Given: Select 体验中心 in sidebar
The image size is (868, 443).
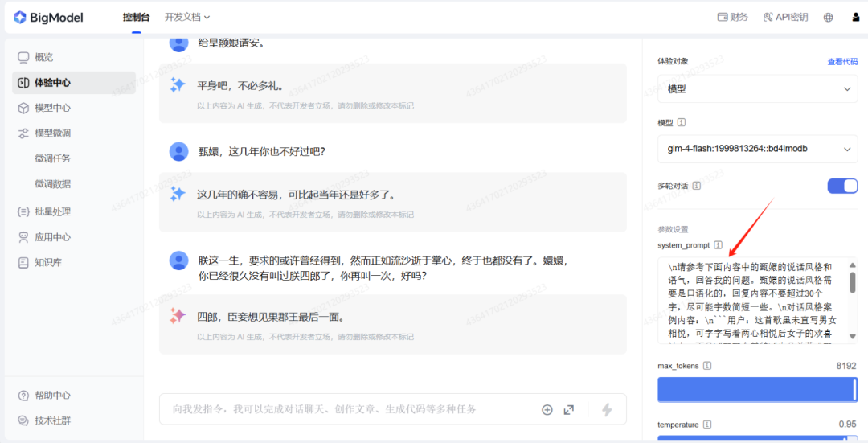Looking at the screenshot, I should pyautogui.click(x=74, y=83).
